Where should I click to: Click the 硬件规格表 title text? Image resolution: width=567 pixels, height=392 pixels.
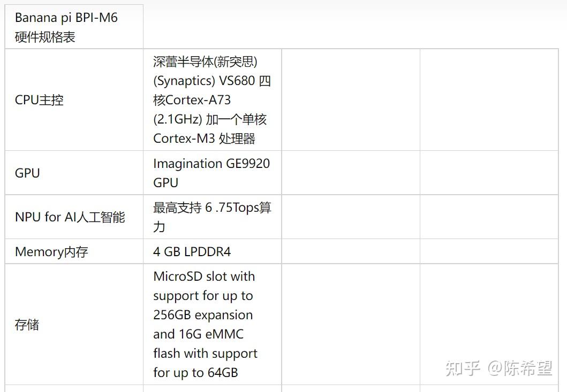45,37
